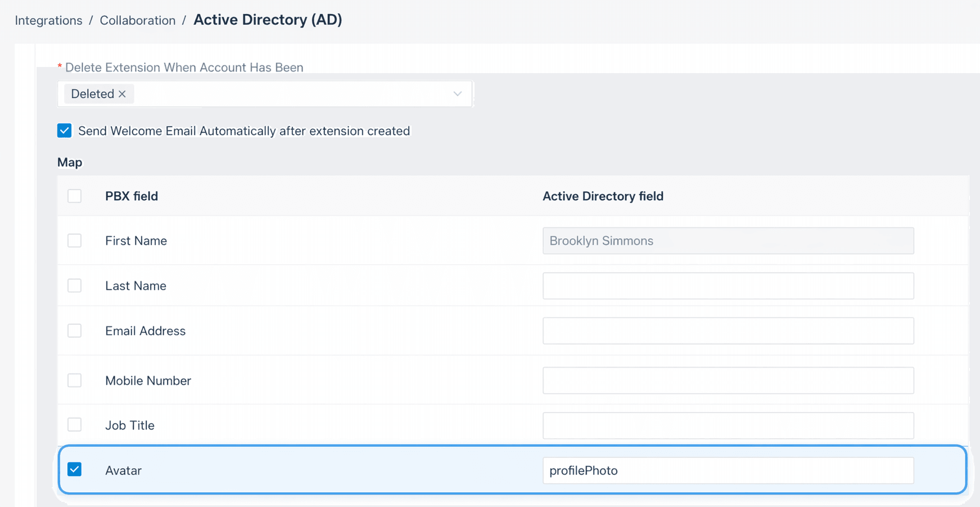Remove the Deleted tag with its x icon
The width and height of the screenshot is (980, 507).
[122, 94]
